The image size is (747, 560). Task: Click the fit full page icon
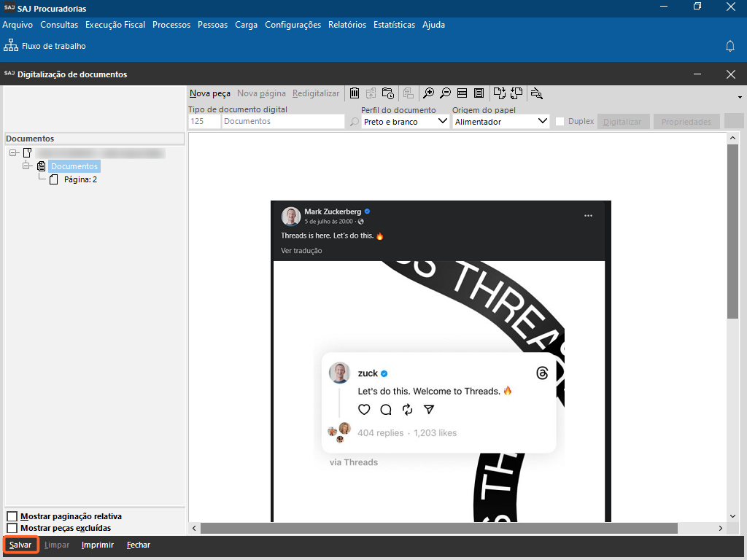coord(479,93)
